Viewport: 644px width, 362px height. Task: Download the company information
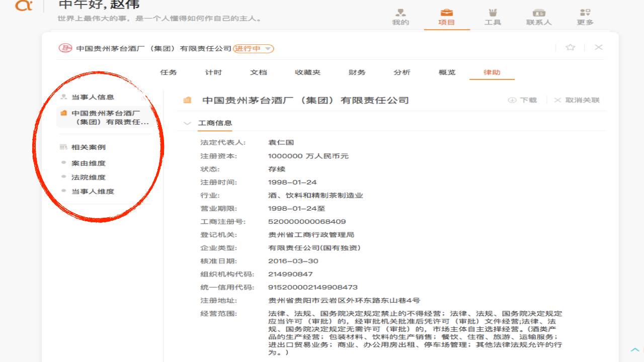(x=522, y=100)
